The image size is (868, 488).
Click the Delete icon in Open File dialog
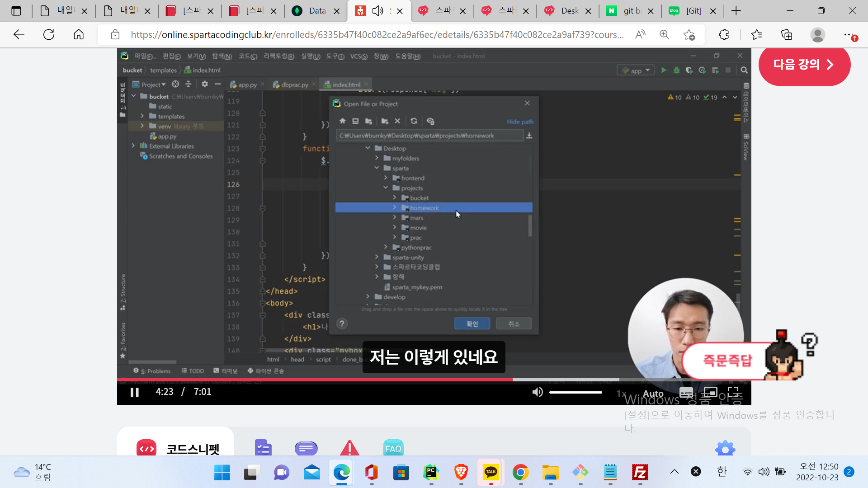click(x=397, y=121)
